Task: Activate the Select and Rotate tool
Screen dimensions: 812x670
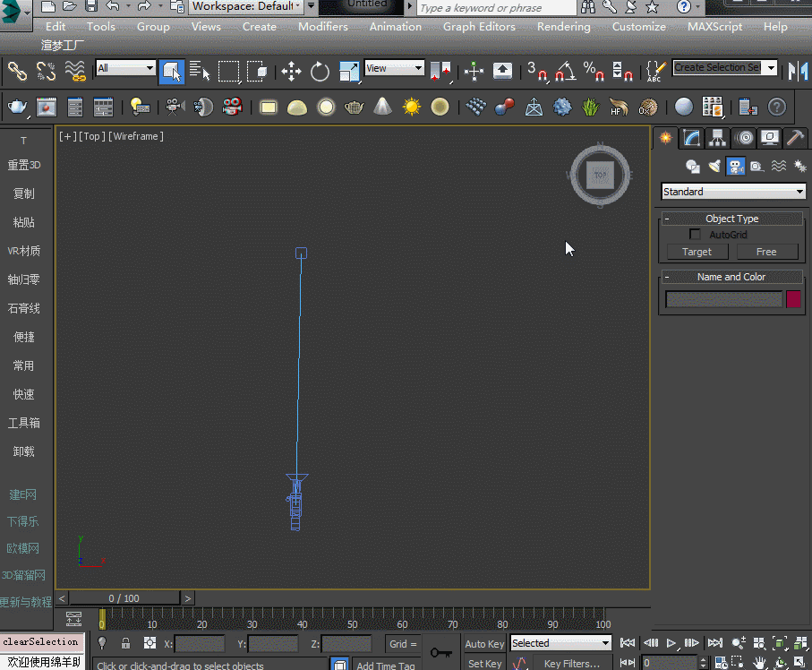Action: (320, 72)
